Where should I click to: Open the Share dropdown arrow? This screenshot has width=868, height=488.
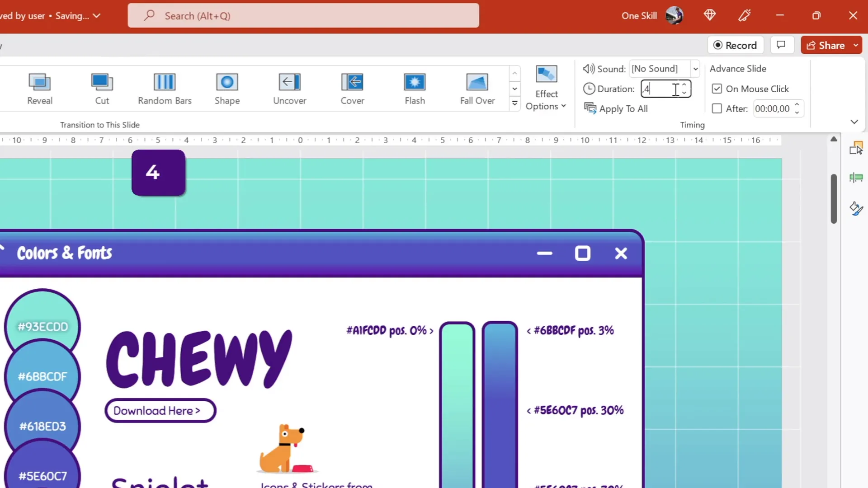(x=856, y=45)
